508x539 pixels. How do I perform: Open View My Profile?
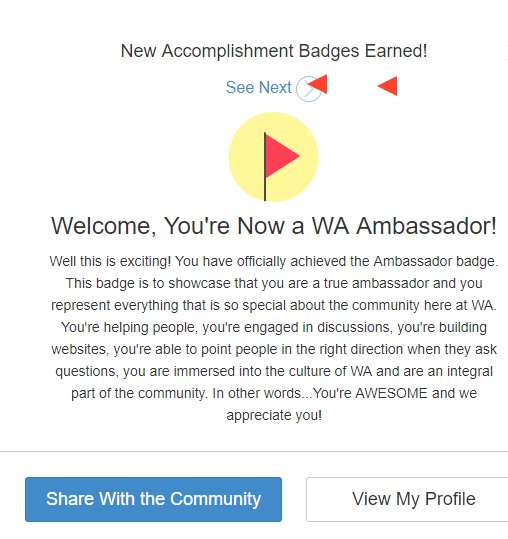tap(408, 499)
